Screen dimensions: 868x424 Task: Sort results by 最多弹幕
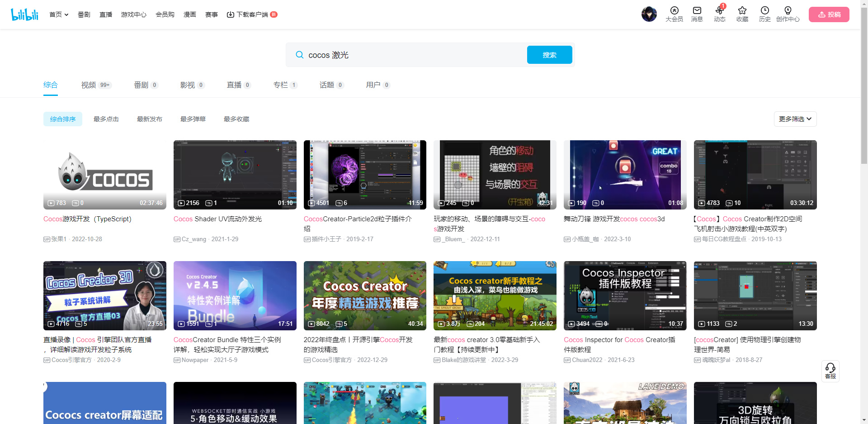pyautogui.click(x=193, y=119)
